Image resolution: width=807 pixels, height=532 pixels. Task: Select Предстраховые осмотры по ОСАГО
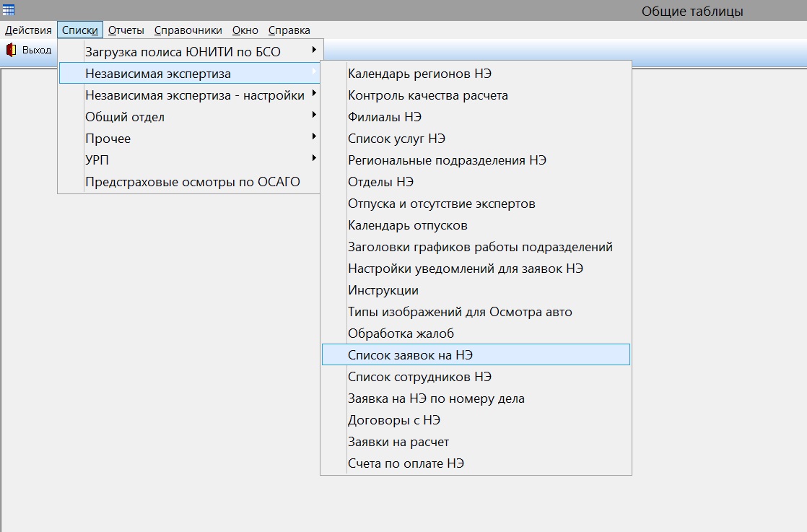coord(190,181)
